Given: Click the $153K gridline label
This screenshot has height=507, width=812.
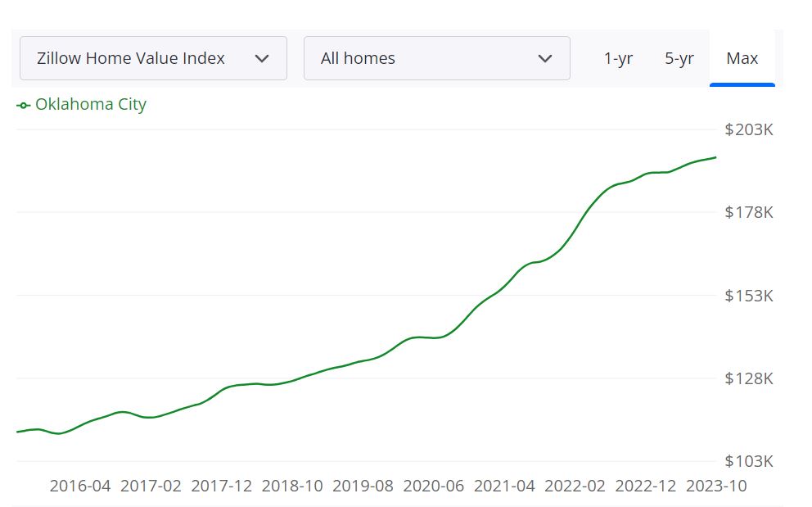Looking at the screenshot, I should [x=750, y=296].
